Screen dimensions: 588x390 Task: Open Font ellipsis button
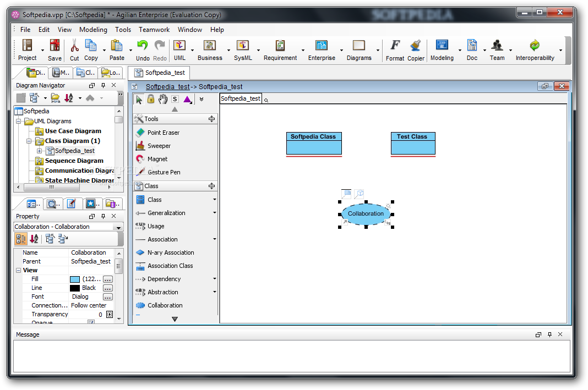(x=107, y=296)
